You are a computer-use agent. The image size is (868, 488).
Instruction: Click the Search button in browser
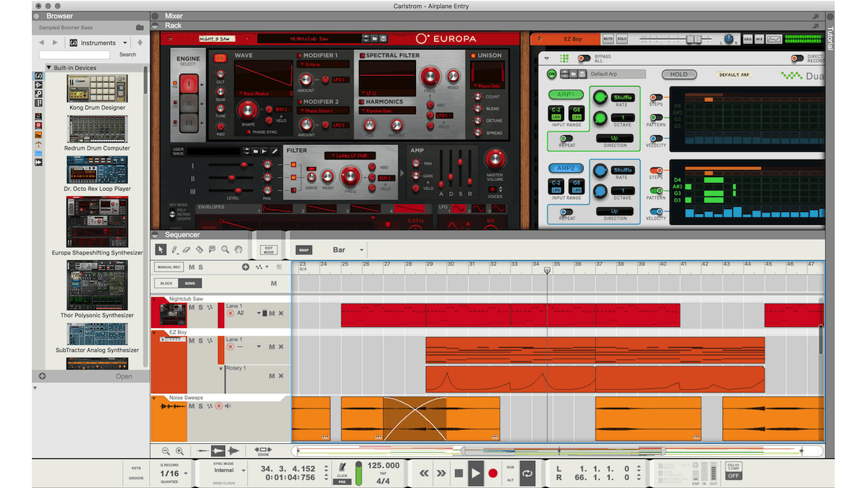coord(128,54)
